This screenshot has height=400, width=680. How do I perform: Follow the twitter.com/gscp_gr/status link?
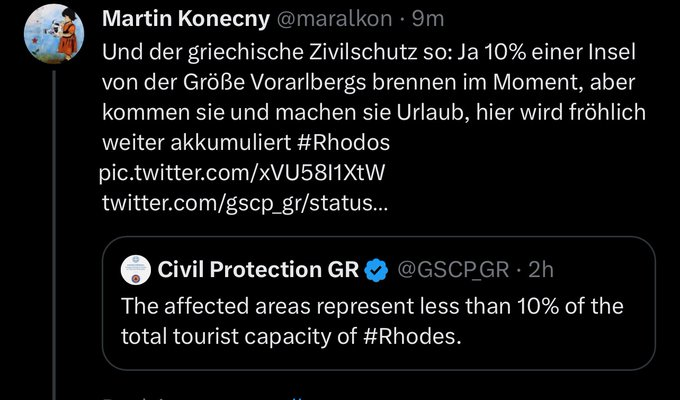click(246, 203)
